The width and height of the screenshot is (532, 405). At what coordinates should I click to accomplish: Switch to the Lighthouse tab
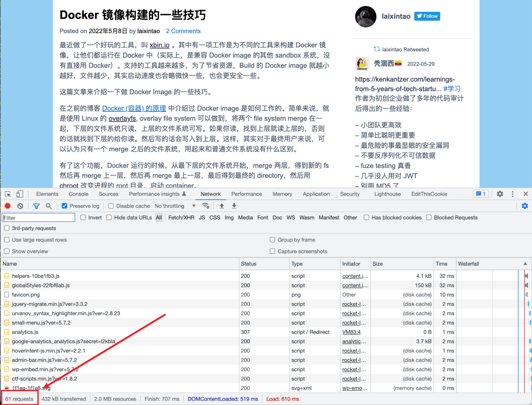click(x=388, y=194)
